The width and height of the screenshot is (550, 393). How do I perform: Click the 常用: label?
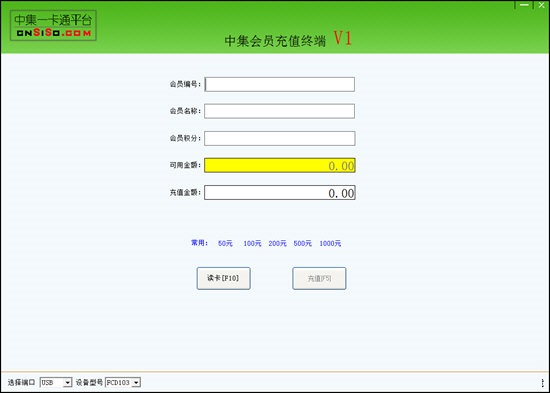pos(200,243)
